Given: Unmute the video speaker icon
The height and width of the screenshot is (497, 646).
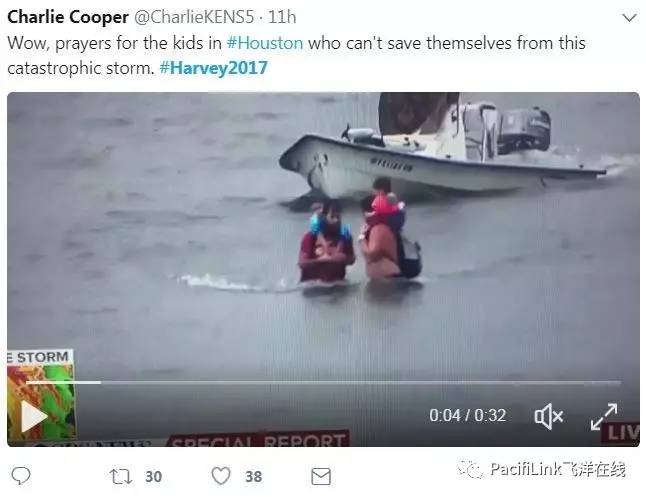Looking at the screenshot, I should pyautogui.click(x=548, y=416).
